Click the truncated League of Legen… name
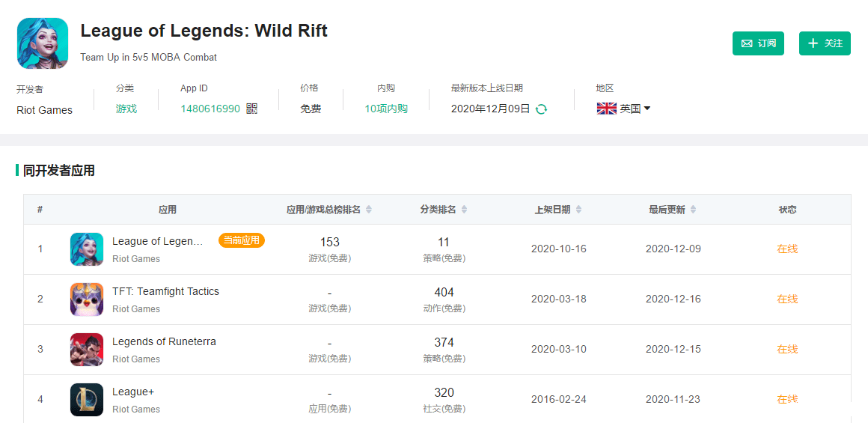Viewport: 868px width, 423px height. pyautogui.click(x=158, y=241)
